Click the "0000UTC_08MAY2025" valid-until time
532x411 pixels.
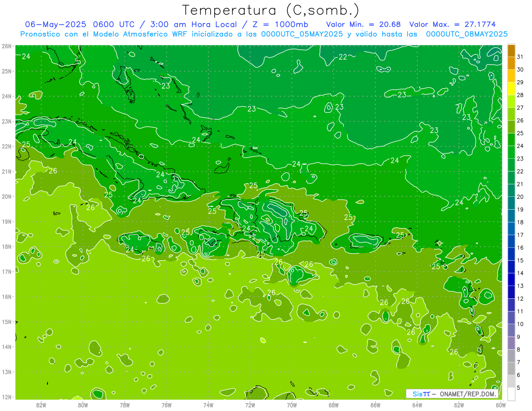click(466, 34)
